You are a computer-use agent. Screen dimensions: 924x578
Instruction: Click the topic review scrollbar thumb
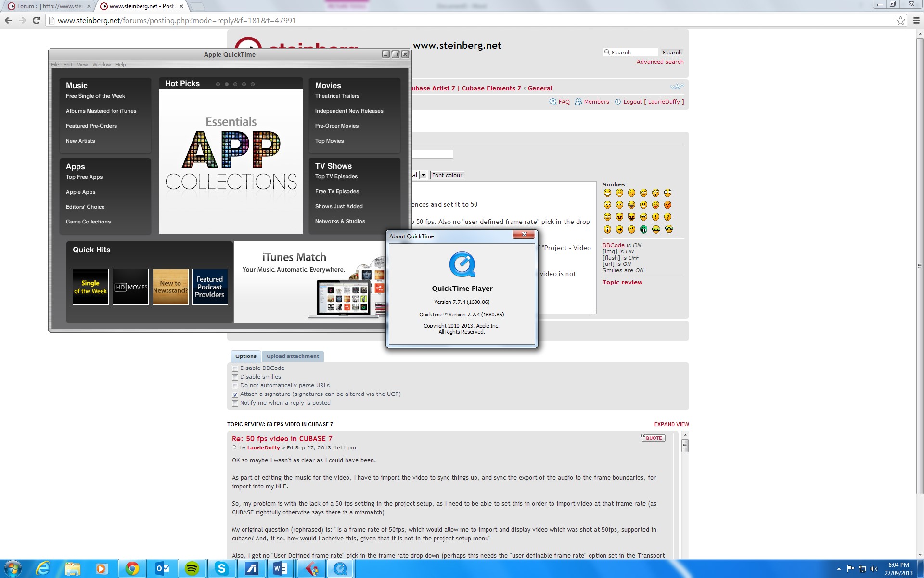click(x=685, y=446)
